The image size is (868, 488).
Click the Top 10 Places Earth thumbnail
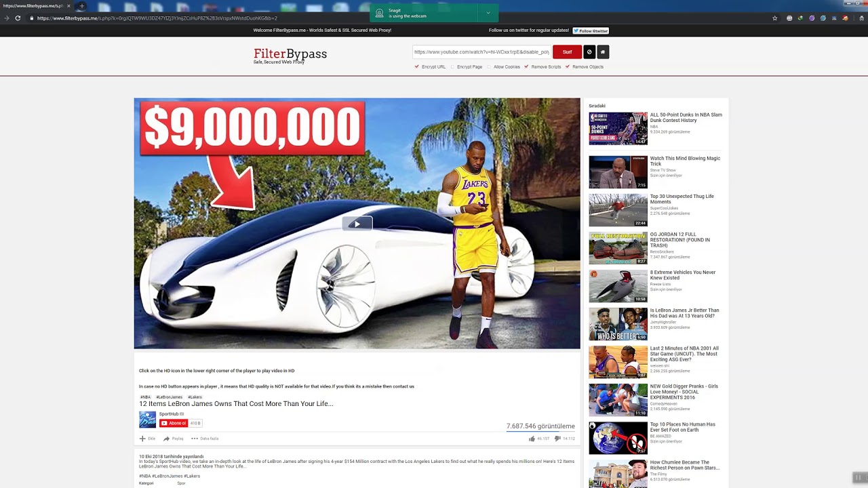coord(618,438)
